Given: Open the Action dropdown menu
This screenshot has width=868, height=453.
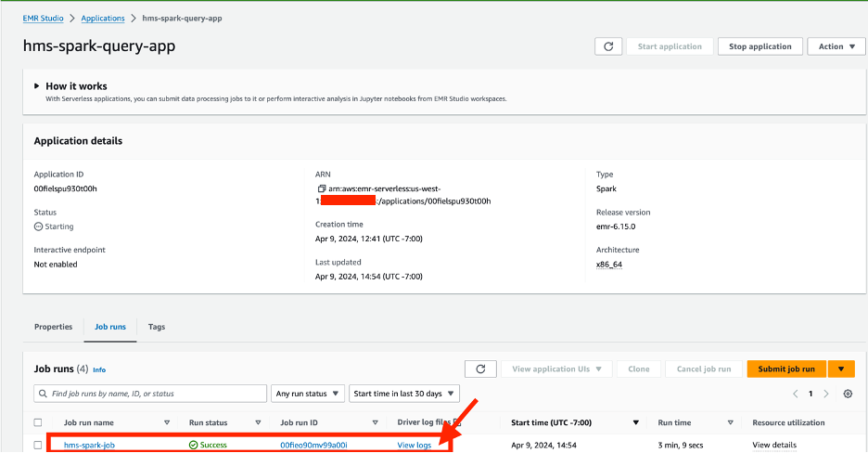Looking at the screenshot, I should point(837,46).
